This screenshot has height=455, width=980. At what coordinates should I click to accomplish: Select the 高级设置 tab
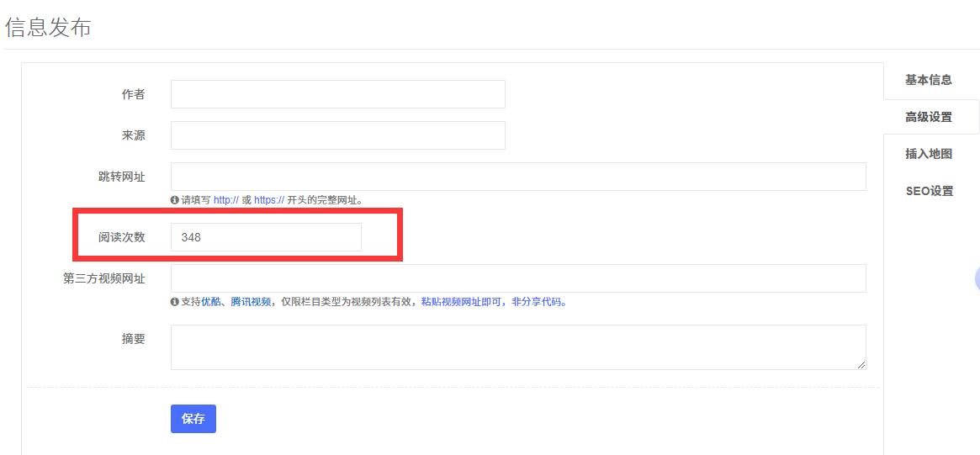(x=928, y=117)
